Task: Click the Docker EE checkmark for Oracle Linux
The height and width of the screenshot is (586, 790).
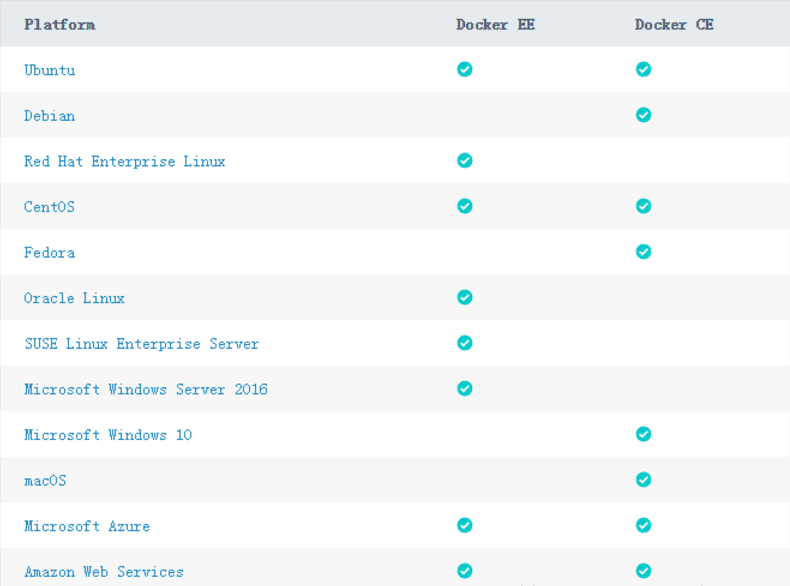Action: pyautogui.click(x=465, y=297)
